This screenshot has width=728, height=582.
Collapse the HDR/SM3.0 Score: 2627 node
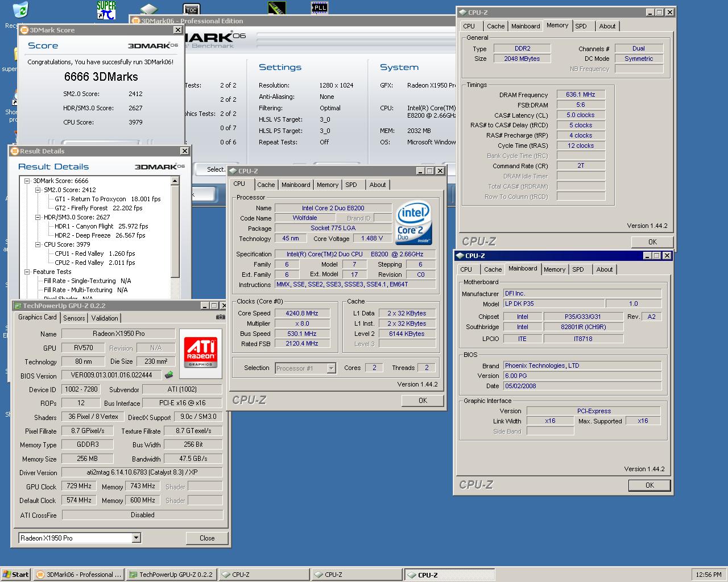coord(38,217)
